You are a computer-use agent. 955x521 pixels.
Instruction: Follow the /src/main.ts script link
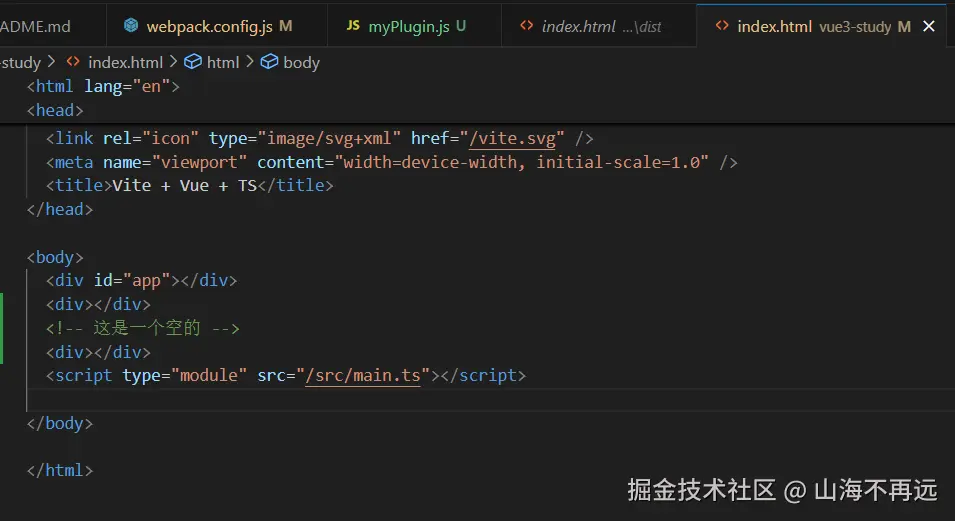(364, 376)
